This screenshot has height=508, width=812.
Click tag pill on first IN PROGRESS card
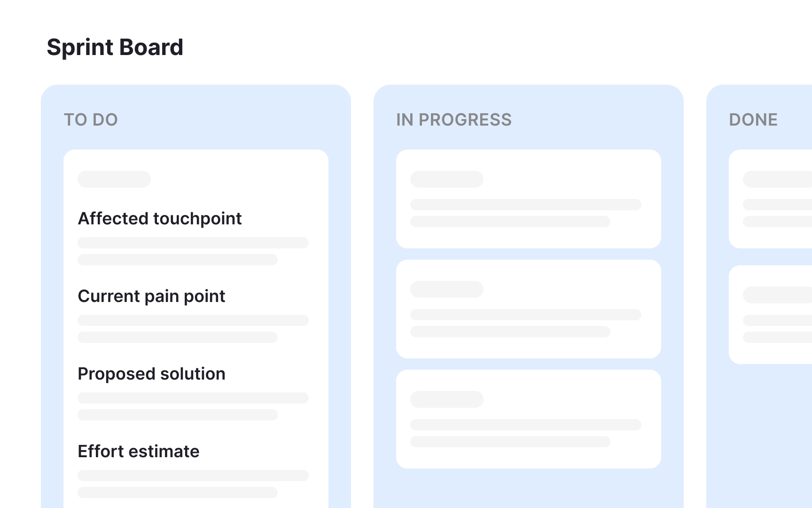447,179
